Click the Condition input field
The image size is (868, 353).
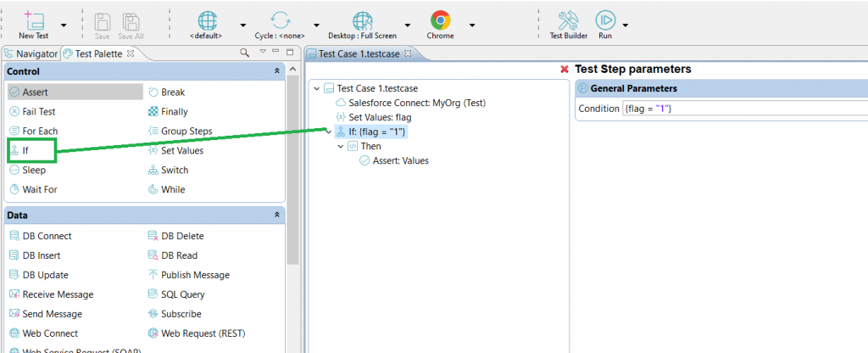(744, 108)
